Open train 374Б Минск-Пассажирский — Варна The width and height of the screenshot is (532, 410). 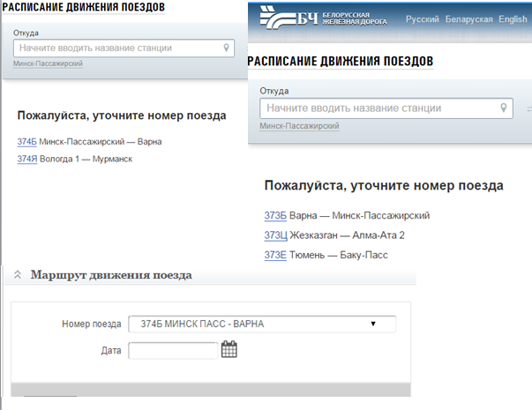27,142
